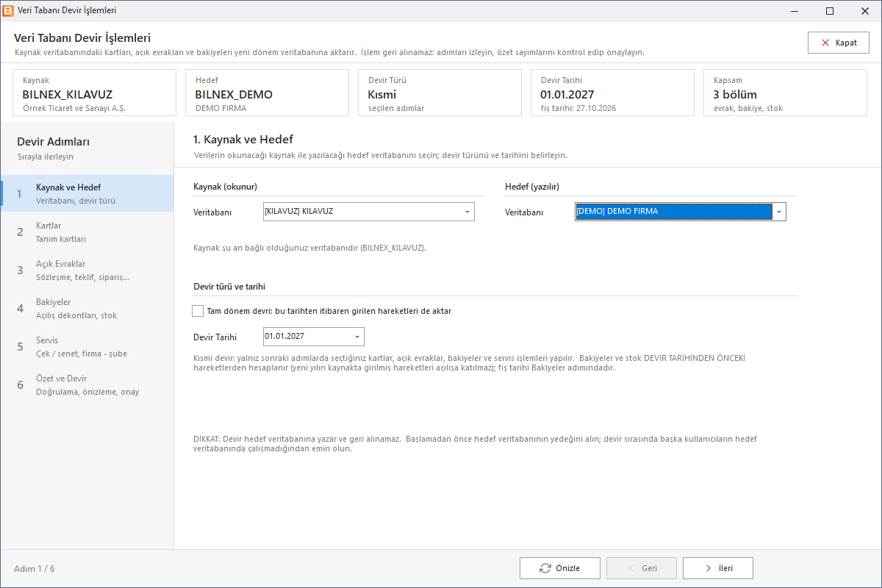Click the Kapsam 3 bölüm summary card
This screenshot has width=882, height=588.
(x=785, y=93)
